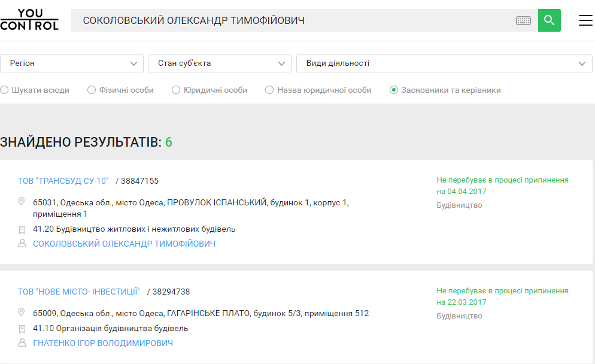Select the 'Фізичні особи' radio option
The image size is (595, 364).
click(x=92, y=90)
